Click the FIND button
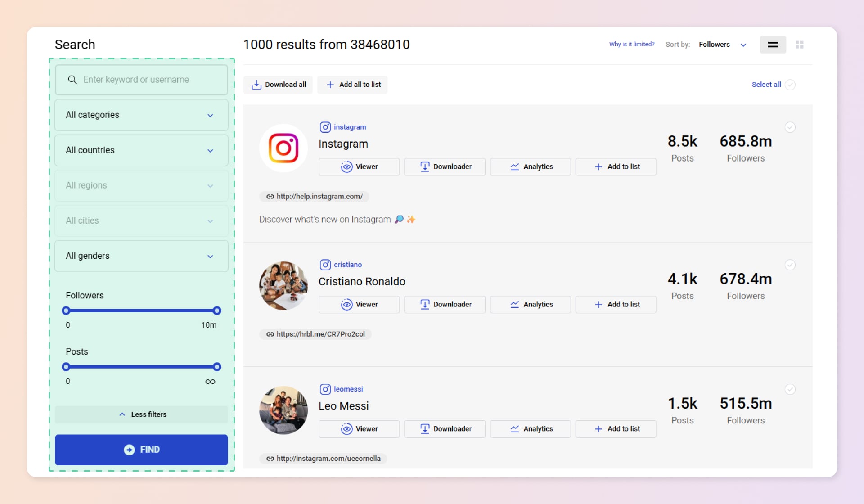The width and height of the screenshot is (864, 504). [x=141, y=450]
